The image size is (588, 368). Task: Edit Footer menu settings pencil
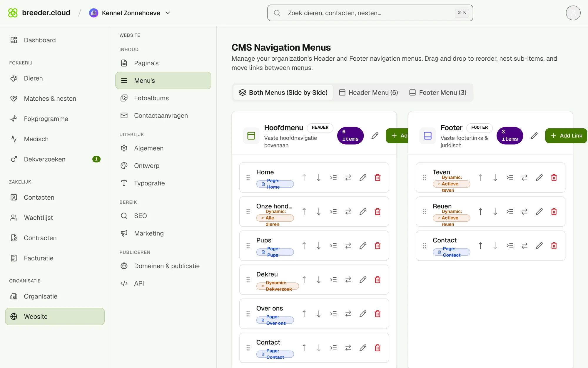pos(534,136)
